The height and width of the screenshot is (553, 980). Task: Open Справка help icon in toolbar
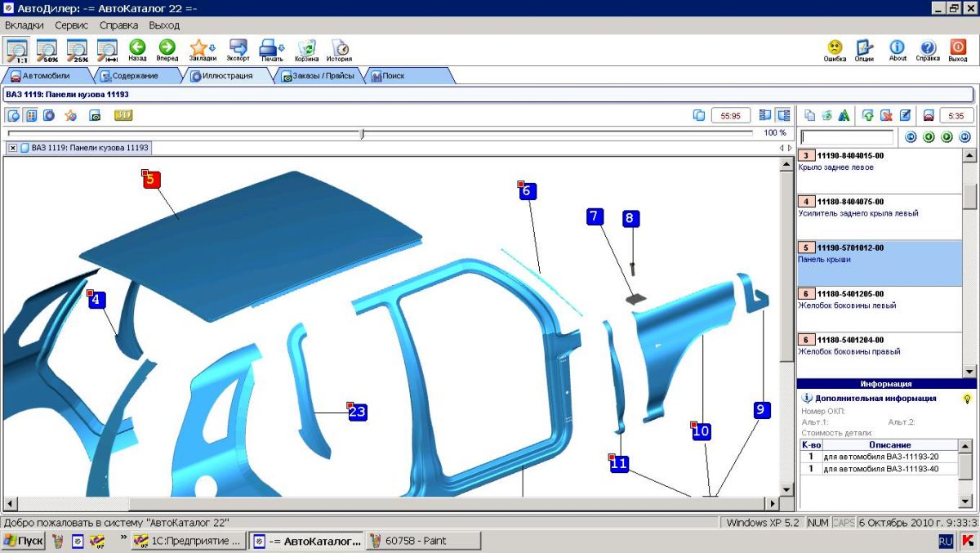coord(928,51)
